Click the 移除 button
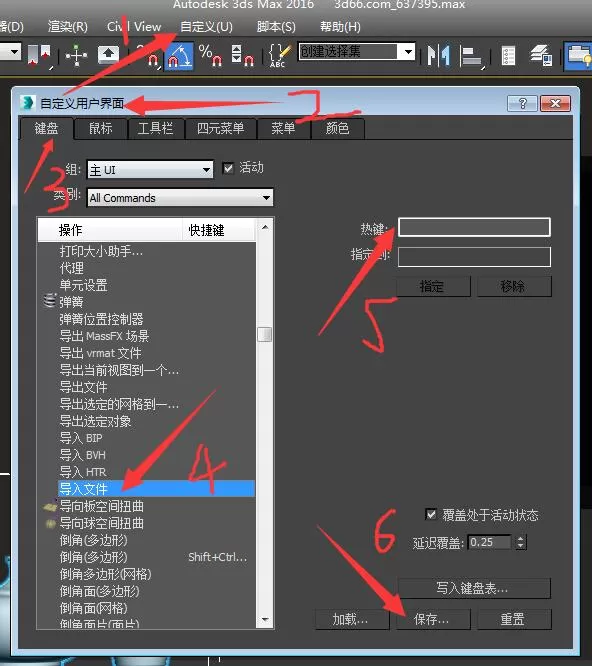 coord(514,287)
